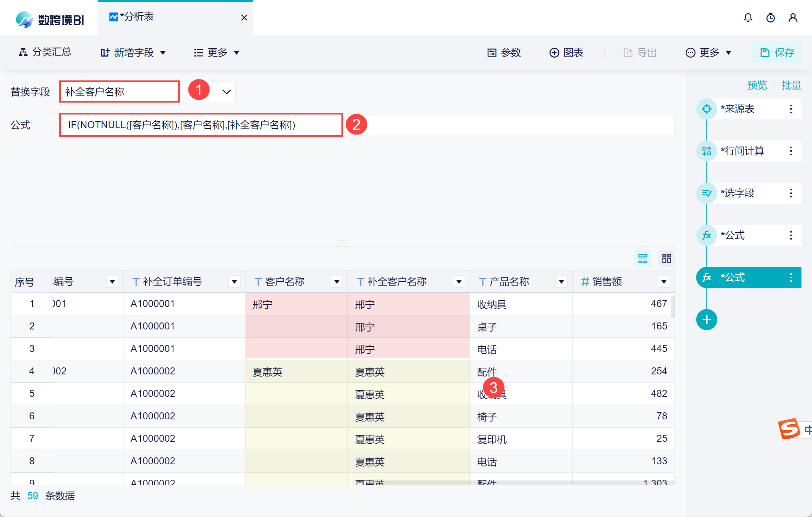Switch to the 分析表 tab
Screen dimensions: 812x517
tap(137, 17)
